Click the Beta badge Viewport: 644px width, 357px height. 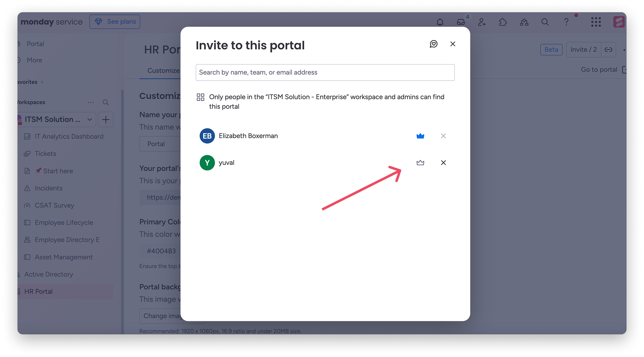[551, 50]
